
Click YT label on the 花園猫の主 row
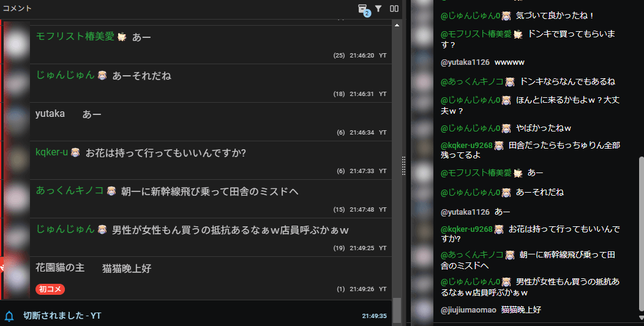[383, 289]
